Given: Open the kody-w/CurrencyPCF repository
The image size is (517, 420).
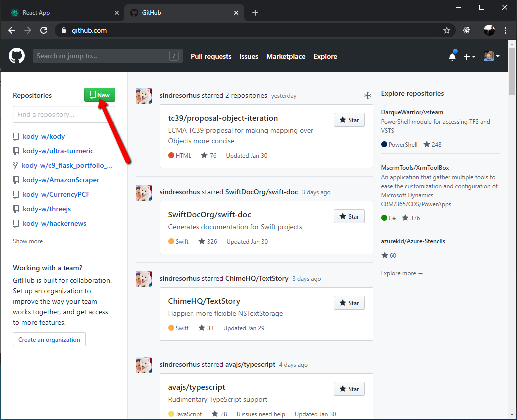Looking at the screenshot, I should tap(56, 194).
